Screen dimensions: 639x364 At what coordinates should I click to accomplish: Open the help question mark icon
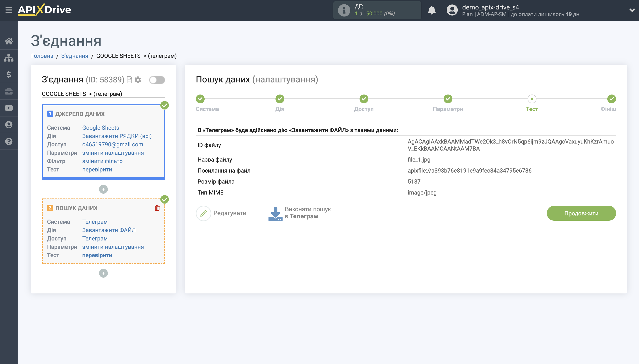9,142
